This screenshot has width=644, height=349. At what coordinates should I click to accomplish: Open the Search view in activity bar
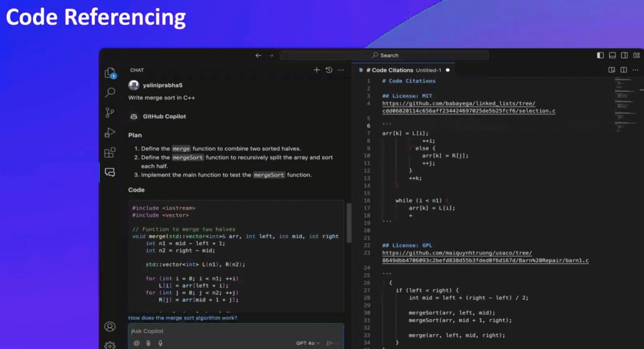110,92
